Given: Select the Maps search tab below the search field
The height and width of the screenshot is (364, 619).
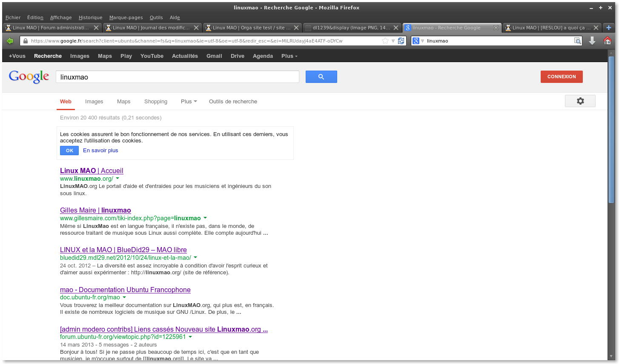Looking at the screenshot, I should (x=124, y=102).
